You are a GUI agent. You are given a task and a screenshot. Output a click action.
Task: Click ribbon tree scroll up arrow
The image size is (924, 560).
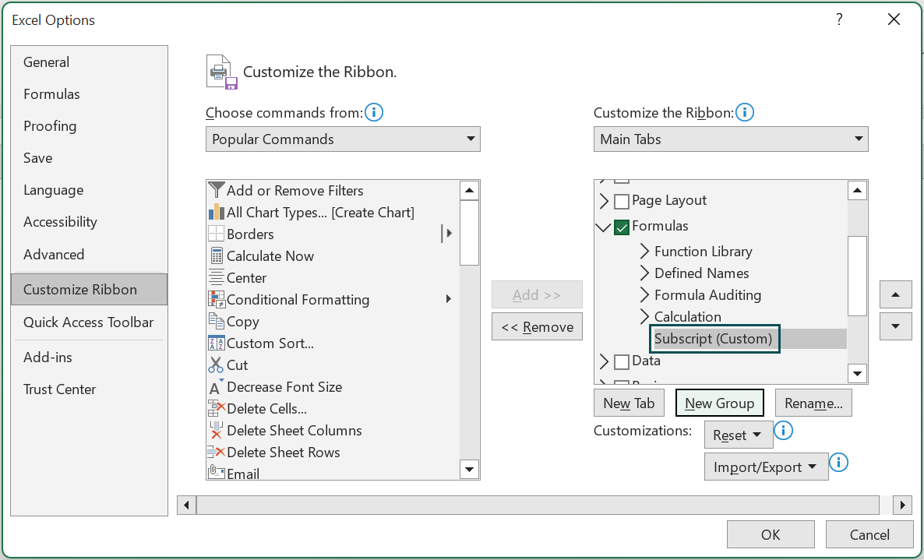pos(858,190)
